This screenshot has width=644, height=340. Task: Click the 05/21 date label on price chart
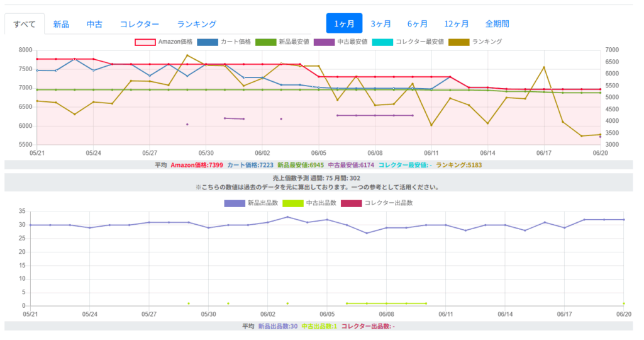coord(37,153)
